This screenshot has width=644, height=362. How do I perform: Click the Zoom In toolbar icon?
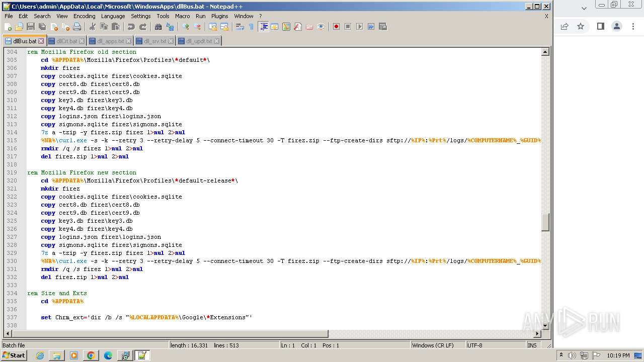pyautogui.click(x=186, y=27)
